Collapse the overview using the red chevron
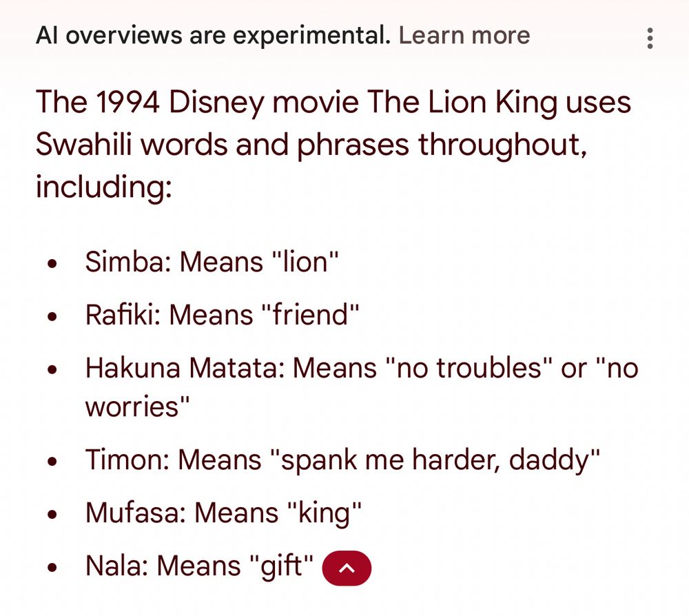This screenshot has height=616, width=689. point(347,568)
